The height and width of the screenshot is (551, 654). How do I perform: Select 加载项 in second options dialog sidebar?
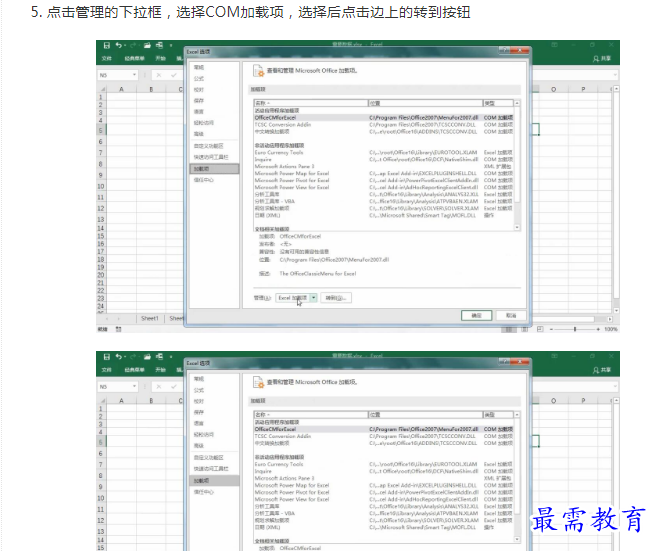pos(214,481)
